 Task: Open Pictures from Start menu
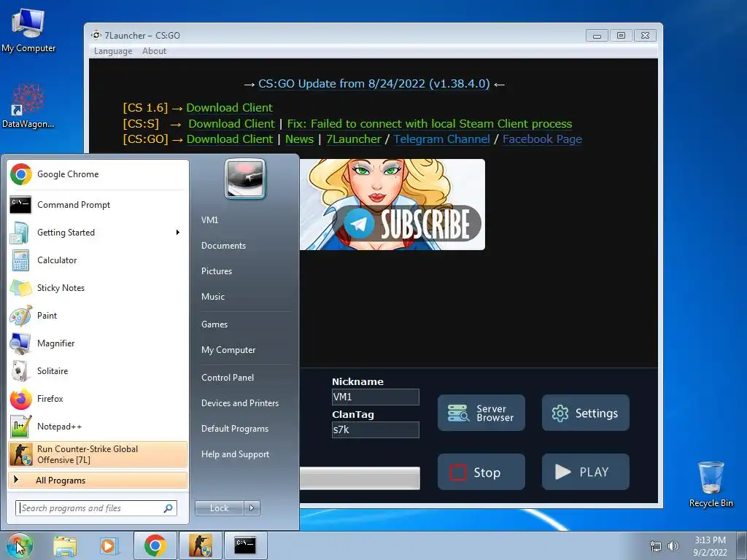point(217,271)
